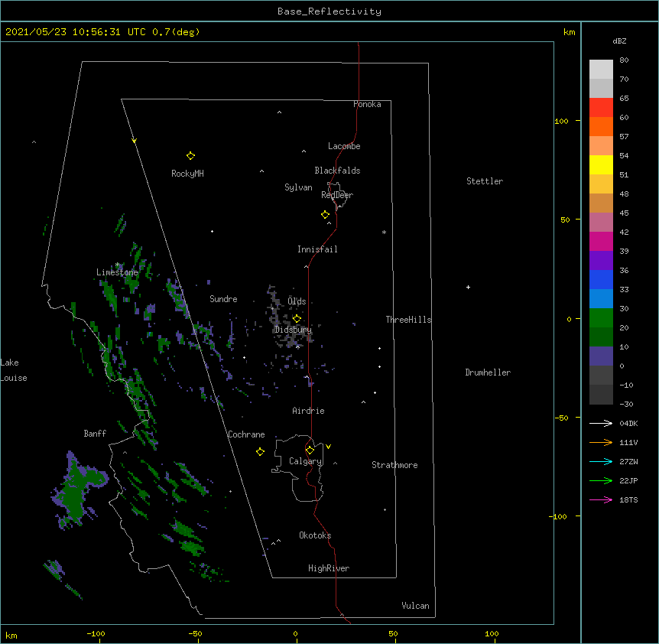The image size is (659, 644).
Task: Click the 04DK legend label
Action: click(628, 423)
